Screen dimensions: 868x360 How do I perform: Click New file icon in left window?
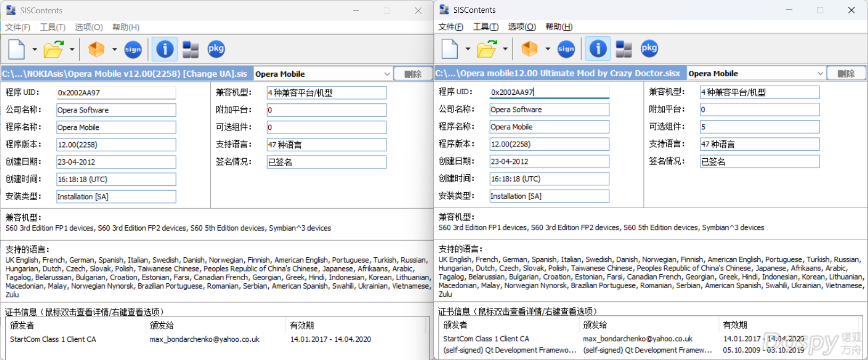(x=16, y=50)
